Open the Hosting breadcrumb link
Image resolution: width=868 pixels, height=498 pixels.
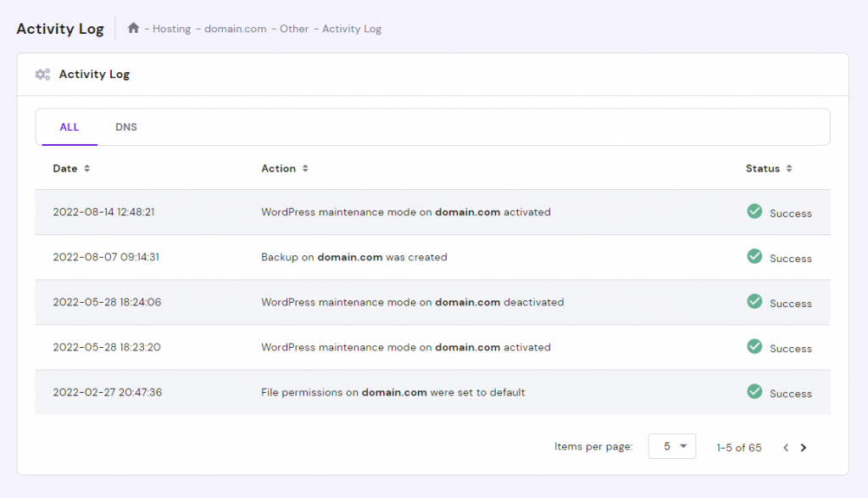point(171,28)
